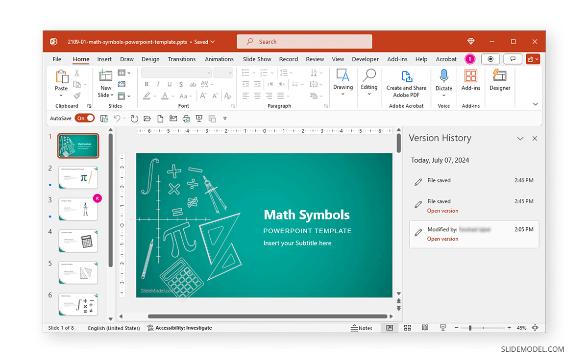Select Normal view in status bar
This screenshot has height=364, width=588.
coord(390,328)
